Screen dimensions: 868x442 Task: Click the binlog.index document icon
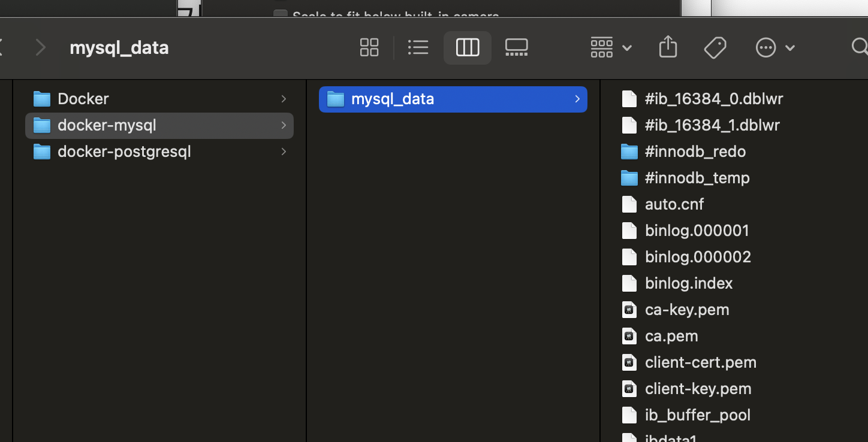point(629,283)
